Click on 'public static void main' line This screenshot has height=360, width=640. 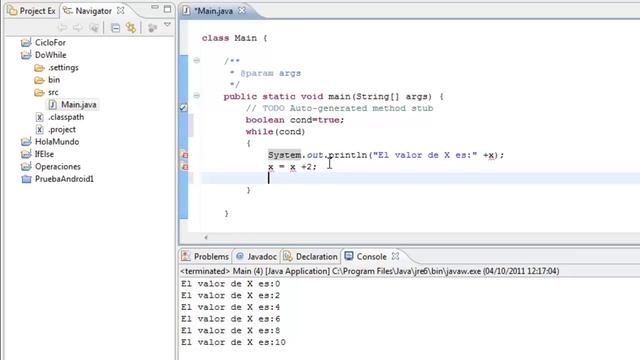[333, 97]
